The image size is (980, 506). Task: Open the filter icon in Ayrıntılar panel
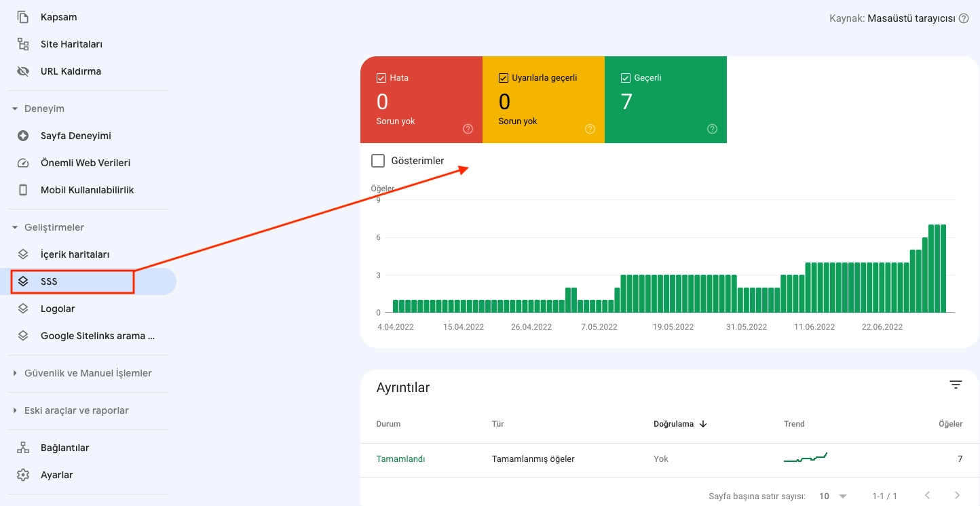tap(956, 384)
